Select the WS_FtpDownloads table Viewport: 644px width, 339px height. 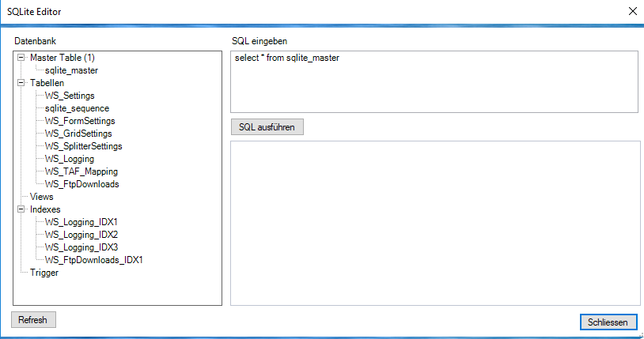pyautogui.click(x=81, y=184)
